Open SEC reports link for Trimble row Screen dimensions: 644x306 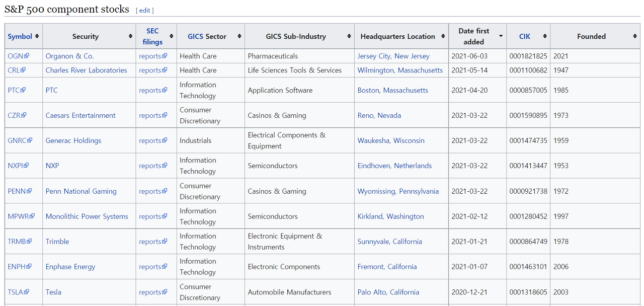[x=153, y=242]
